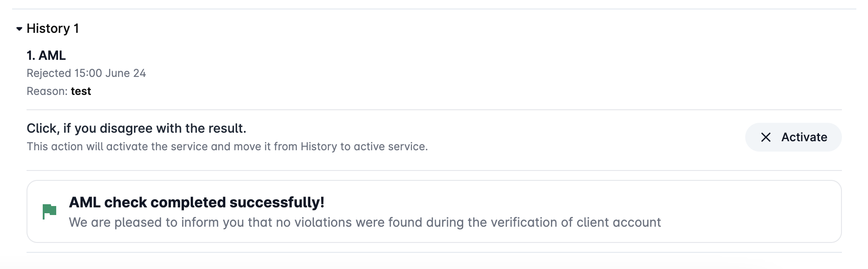This screenshot has width=868, height=269.
Task: Click the '15:00' time in rejected line
Action: [x=88, y=73]
